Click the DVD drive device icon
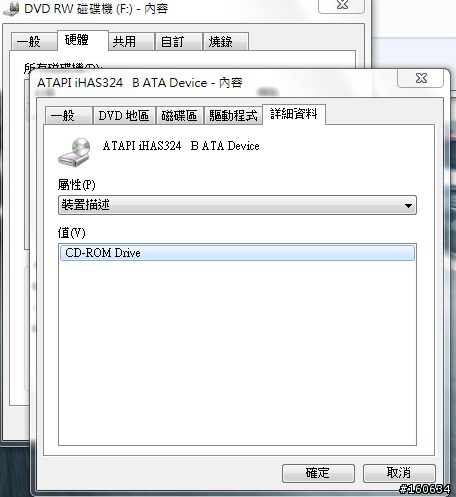This screenshot has width=456, height=497. tap(75, 152)
